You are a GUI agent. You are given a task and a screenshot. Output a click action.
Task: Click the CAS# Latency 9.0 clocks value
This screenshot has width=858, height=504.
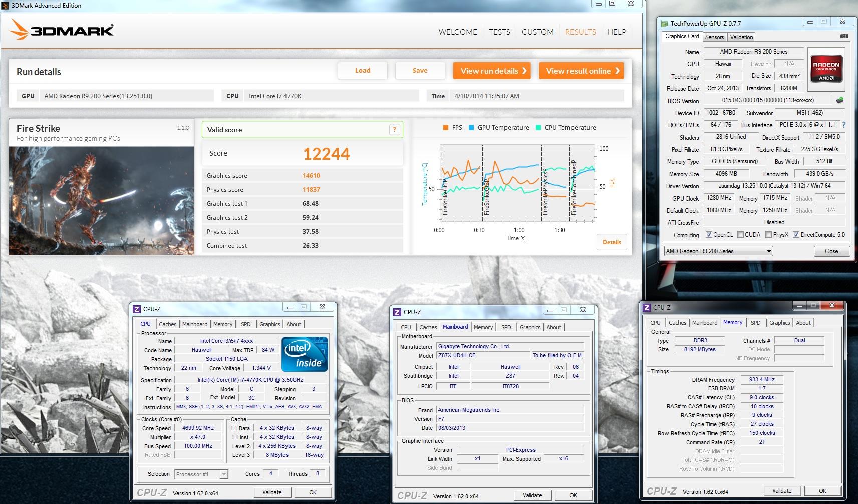click(762, 397)
